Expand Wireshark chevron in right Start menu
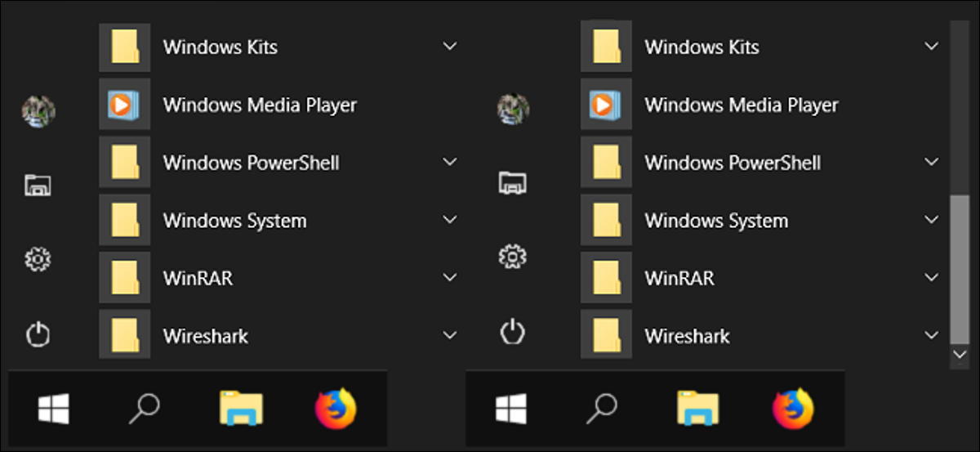Viewport: 980px width, 452px height. pos(931,335)
